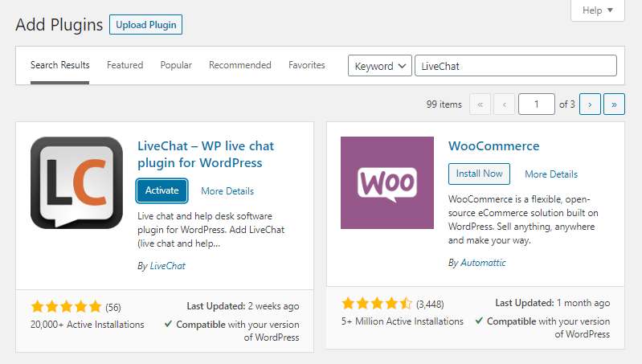Jump to last page of results
Screen dimensions: 642x364
[x=614, y=104]
